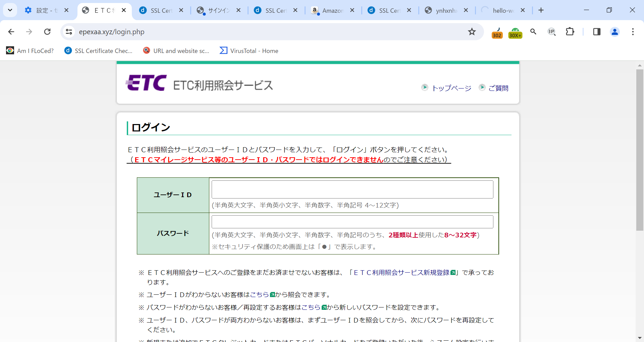The height and width of the screenshot is (342, 644).
Task: Open the 302 redirect extension icon
Action: point(497,33)
